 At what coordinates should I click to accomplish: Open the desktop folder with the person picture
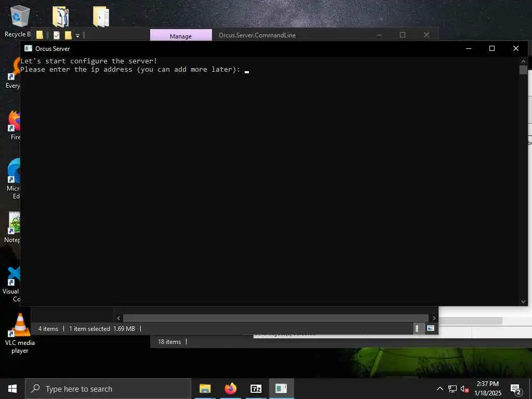tap(60, 16)
